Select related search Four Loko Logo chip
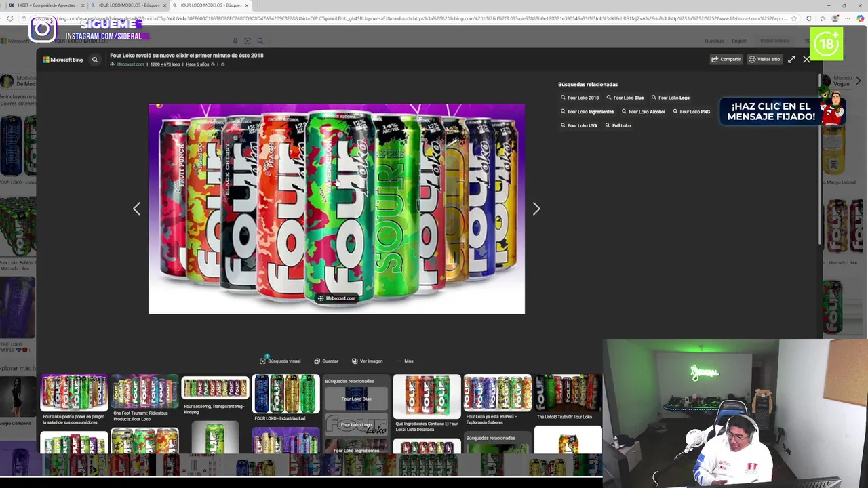The width and height of the screenshot is (868, 488). pyautogui.click(x=670, y=98)
